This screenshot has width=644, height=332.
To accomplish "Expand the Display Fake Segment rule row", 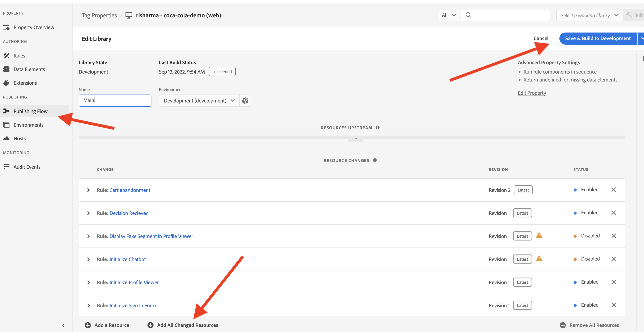I will 89,236.
